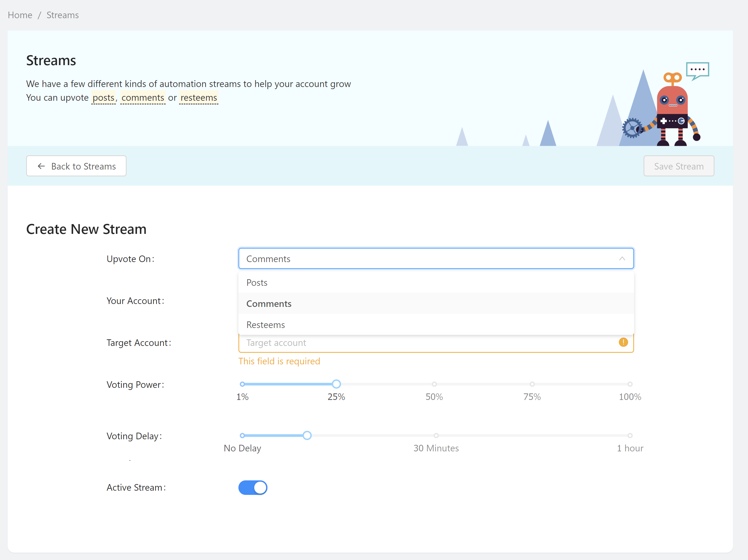
Task: Click the highlighted resteems text link
Action: [199, 98]
